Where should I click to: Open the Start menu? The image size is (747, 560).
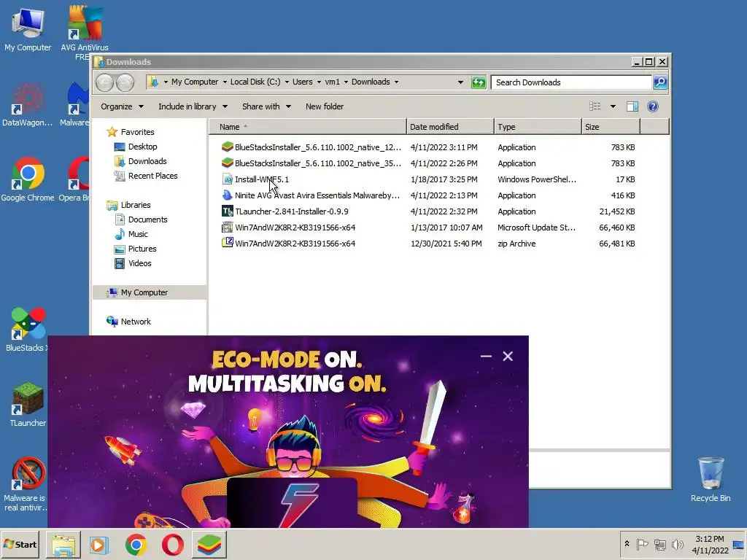pos(20,544)
